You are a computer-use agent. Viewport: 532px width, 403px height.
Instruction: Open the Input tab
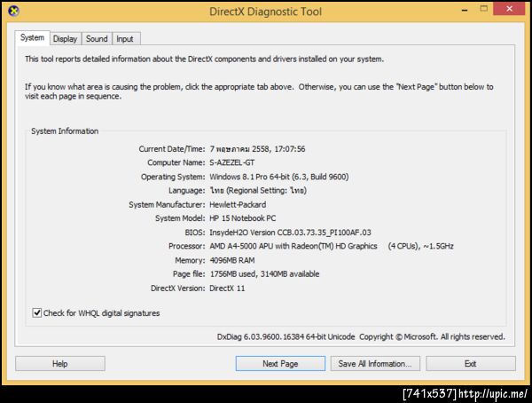(125, 39)
